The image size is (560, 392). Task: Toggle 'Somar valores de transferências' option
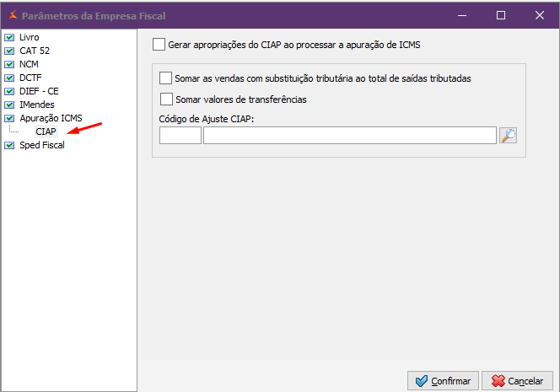(x=166, y=99)
